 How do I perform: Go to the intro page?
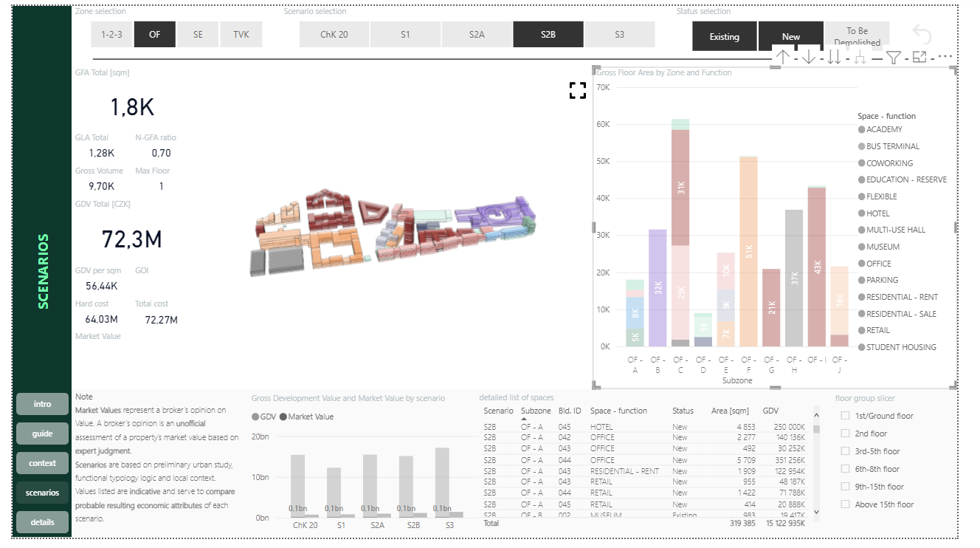pyautogui.click(x=43, y=404)
